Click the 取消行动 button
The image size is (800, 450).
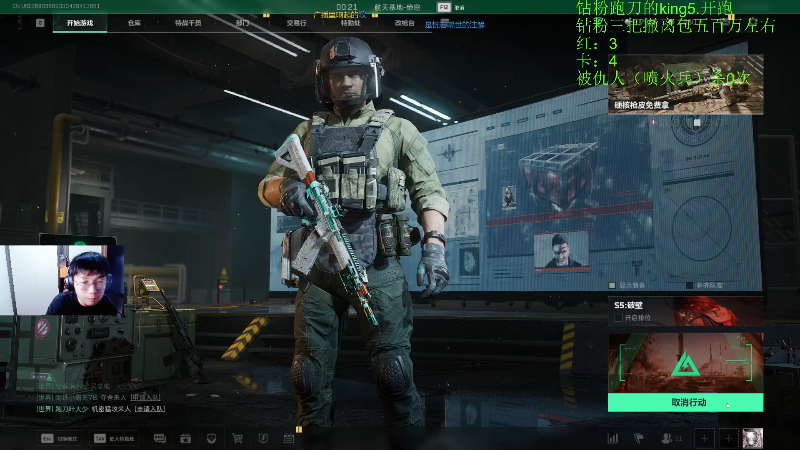(x=686, y=402)
